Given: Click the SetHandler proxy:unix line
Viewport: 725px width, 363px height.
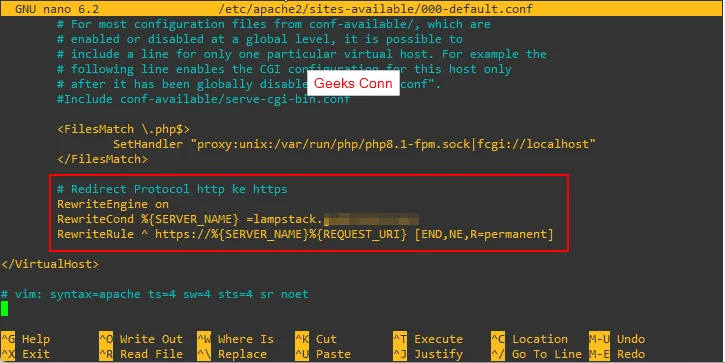Looking at the screenshot, I should [x=354, y=144].
